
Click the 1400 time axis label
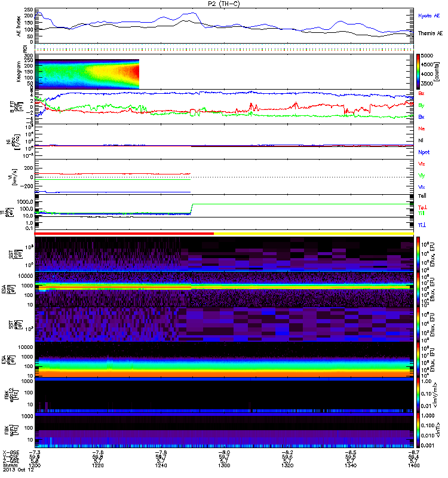(x=413, y=465)
